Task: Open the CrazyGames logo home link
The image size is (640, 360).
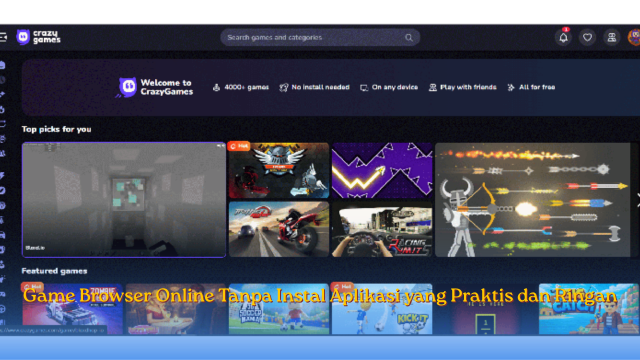Action: pyautogui.click(x=38, y=37)
